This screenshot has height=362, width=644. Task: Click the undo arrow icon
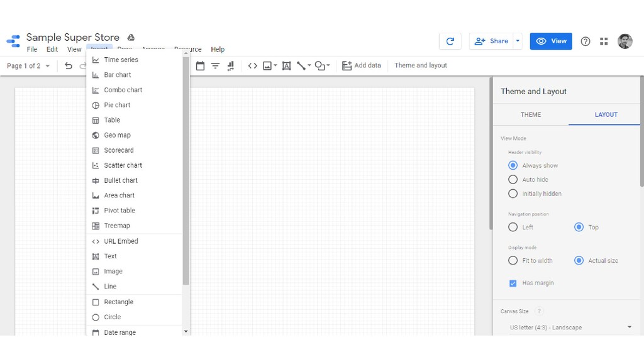(68, 65)
